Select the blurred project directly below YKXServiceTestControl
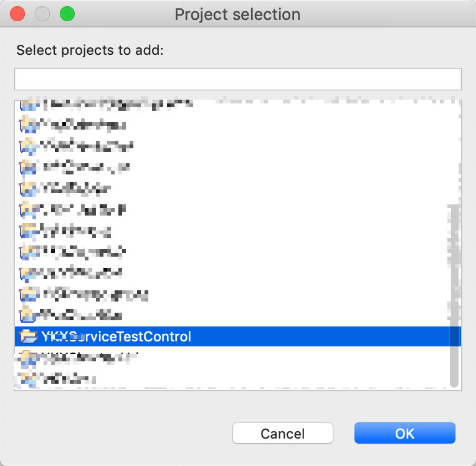The height and width of the screenshot is (466, 476). (87, 358)
